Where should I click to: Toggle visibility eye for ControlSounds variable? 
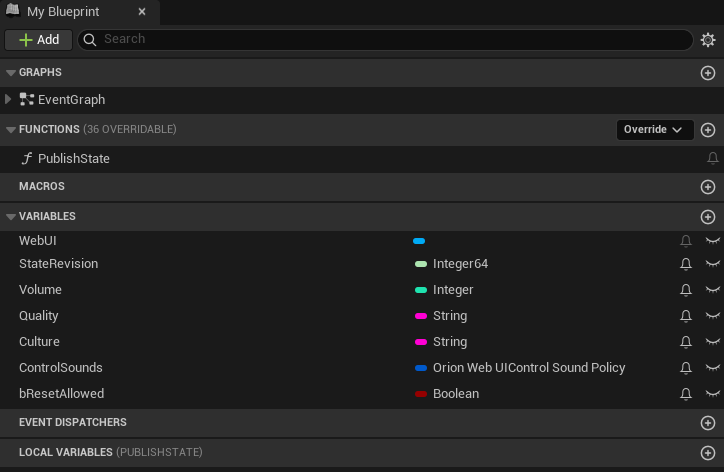coord(712,368)
